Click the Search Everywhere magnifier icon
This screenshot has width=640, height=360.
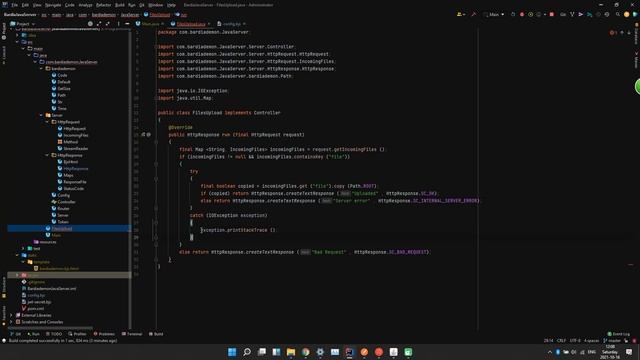pos(618,14)
